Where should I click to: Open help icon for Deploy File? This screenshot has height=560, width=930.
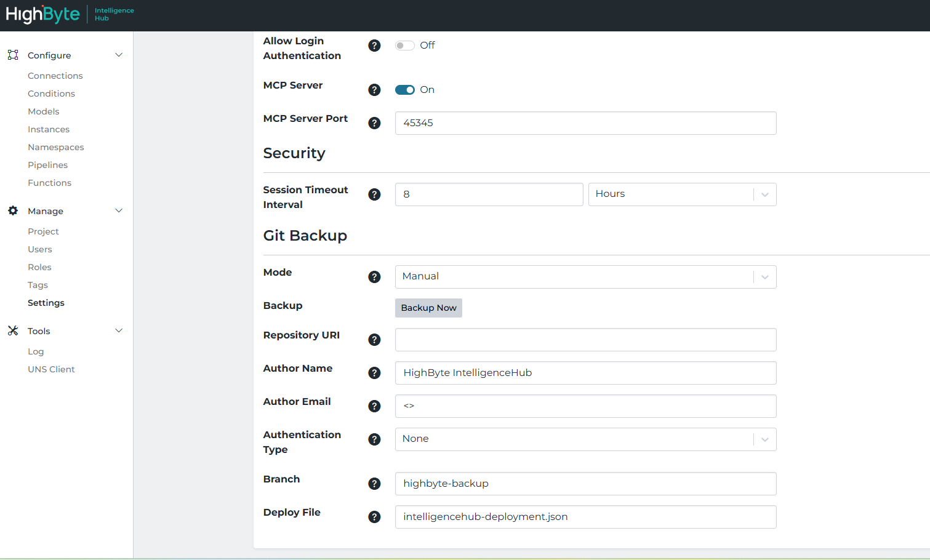point(374,517)
